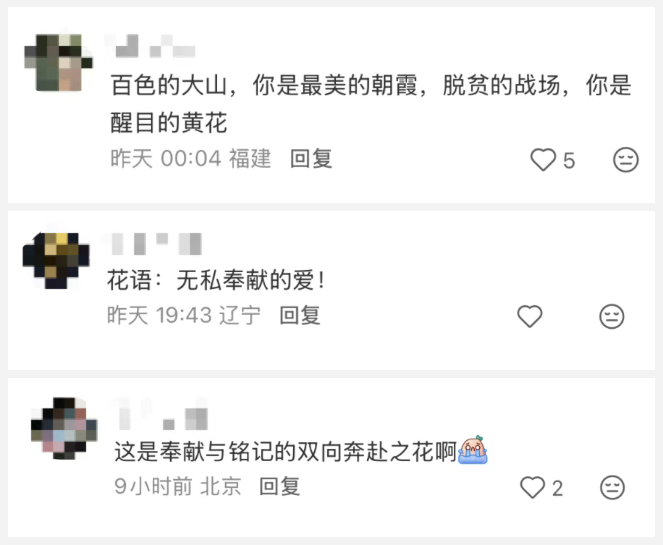Open emoji reaction on the Fujian comment
The image size is (663, 545).
[x=626, y=160]
